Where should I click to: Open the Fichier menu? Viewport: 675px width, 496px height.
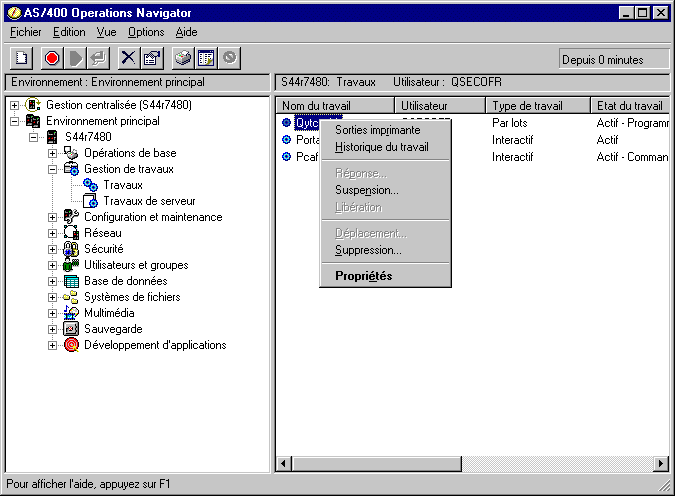[26, 32]
